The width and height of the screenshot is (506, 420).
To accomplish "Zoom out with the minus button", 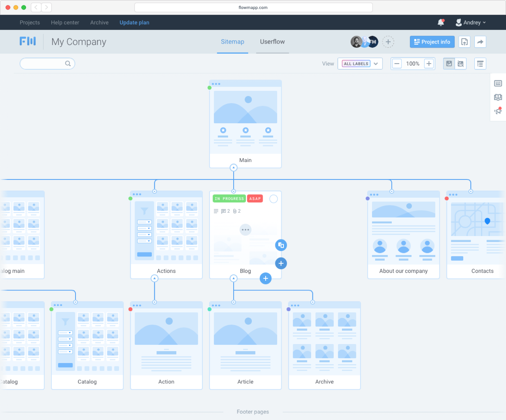I will (x=397, y=64).
